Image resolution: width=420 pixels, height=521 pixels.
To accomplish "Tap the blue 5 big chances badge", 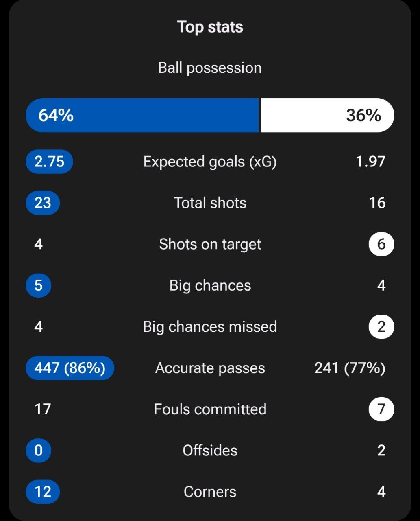I will pos(38,285).
